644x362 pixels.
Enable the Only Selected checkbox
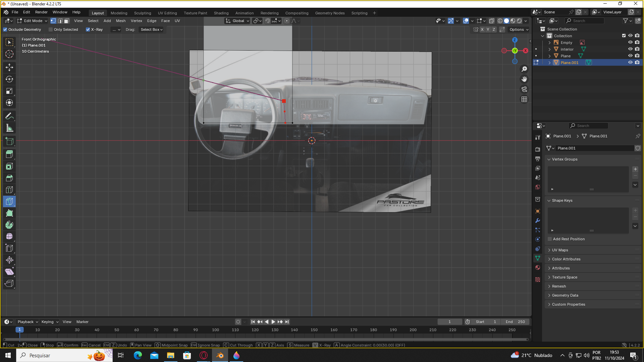point(51,29)
